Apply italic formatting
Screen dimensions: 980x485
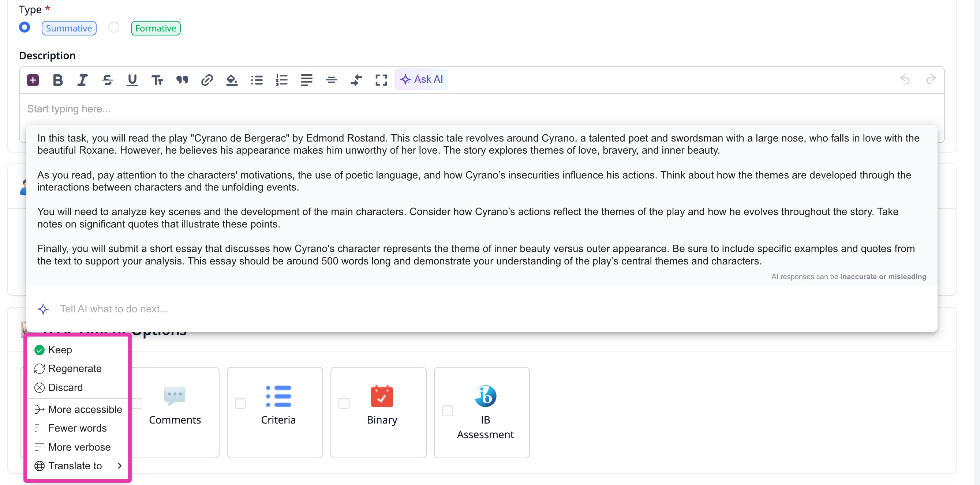click(82, 79)
